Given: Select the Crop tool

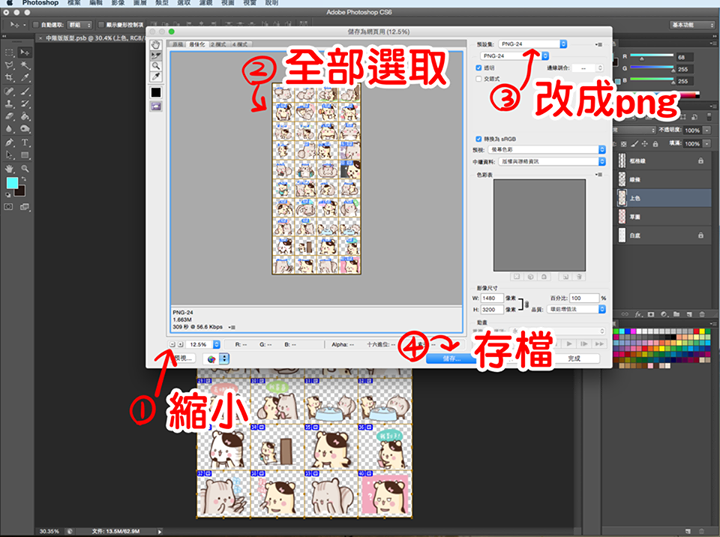Looking at the screenshot, I should pyautogui.click(x=9, y=78).
